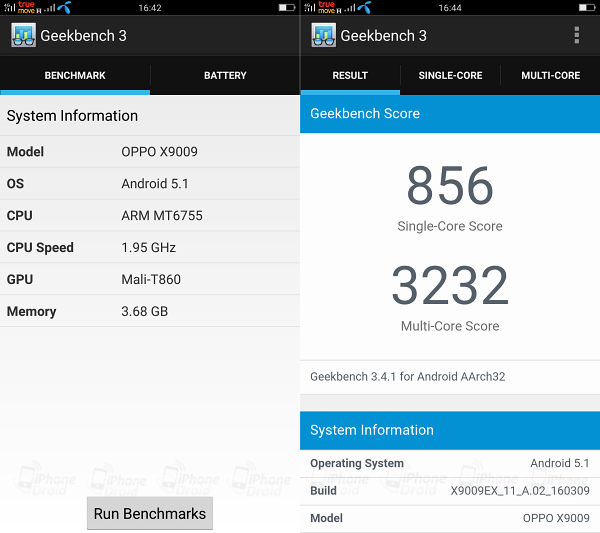This screenshot has width=600, height=533.
Task: Tap the truemove carrier logo in left status bar
Action: click(26, 7)
